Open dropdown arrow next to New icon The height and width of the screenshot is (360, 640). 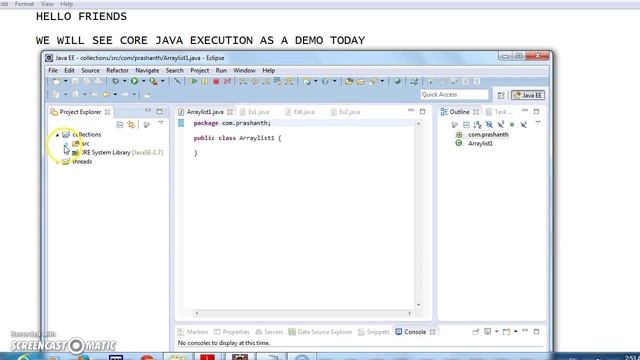pos(65,81)
